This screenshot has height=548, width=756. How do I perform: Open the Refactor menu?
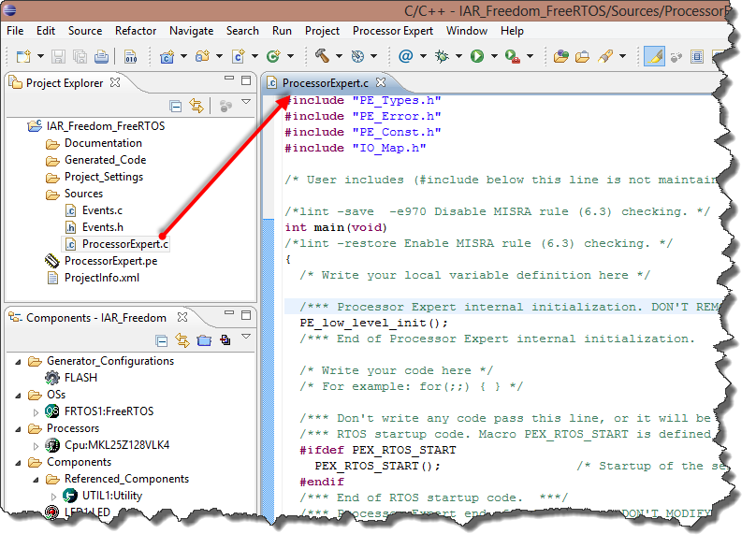point(136,31)
